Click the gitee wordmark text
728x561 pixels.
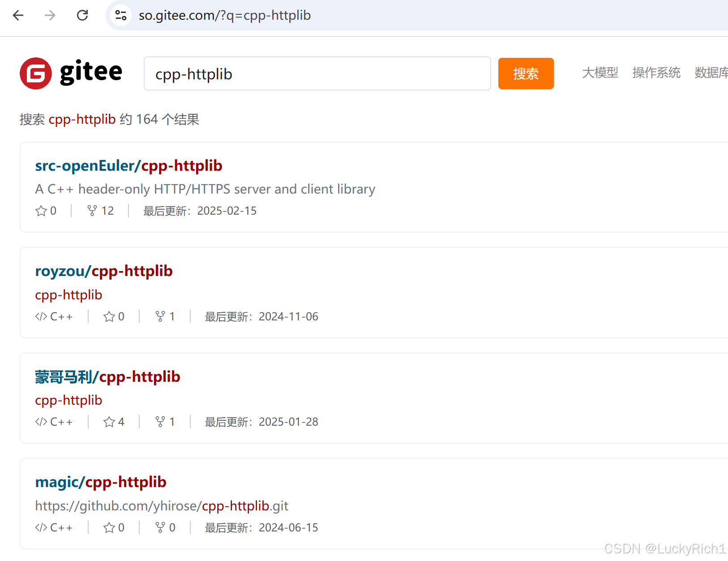point(91,72)
